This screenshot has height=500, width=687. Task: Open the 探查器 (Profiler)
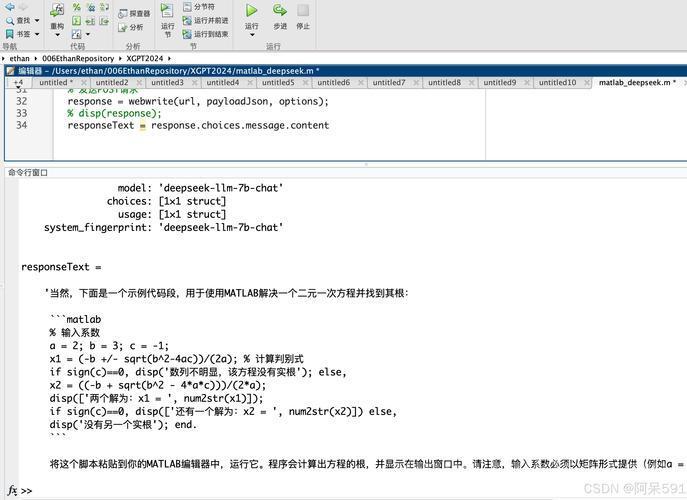(x=134, y=14)
